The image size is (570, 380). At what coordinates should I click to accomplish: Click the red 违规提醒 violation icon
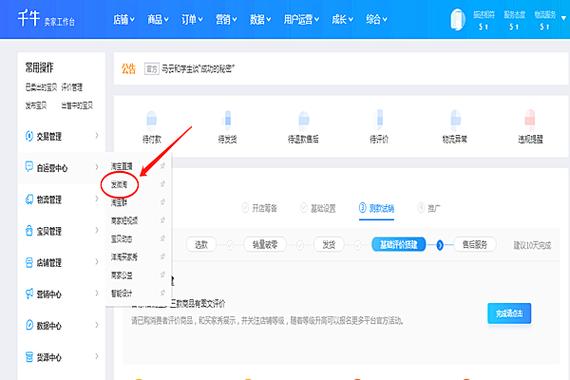tap(530, 118)
